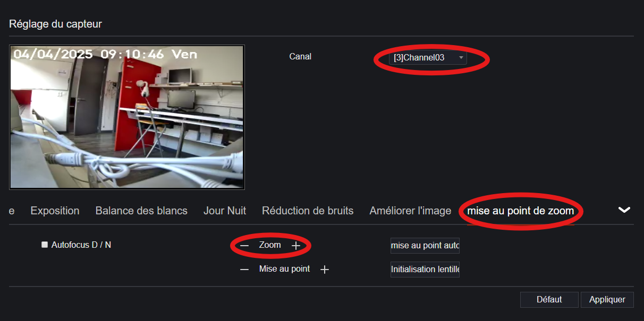
Task: Open the Balance des blancs tab
Action: (141, 211)
